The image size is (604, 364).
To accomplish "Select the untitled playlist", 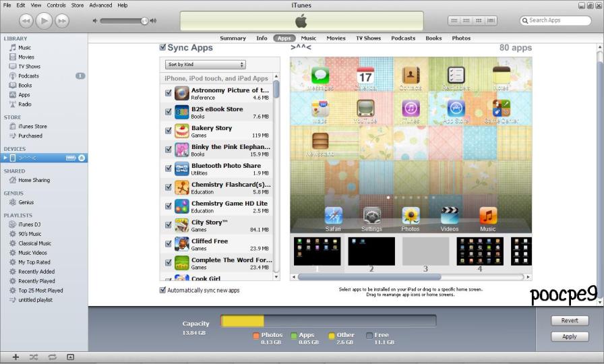I will (x=35, y=300).
